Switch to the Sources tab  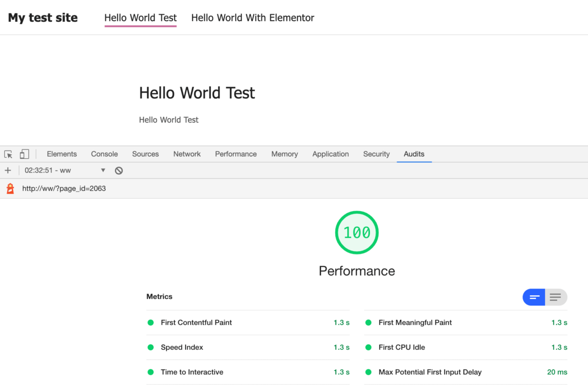tap(145, 154)
